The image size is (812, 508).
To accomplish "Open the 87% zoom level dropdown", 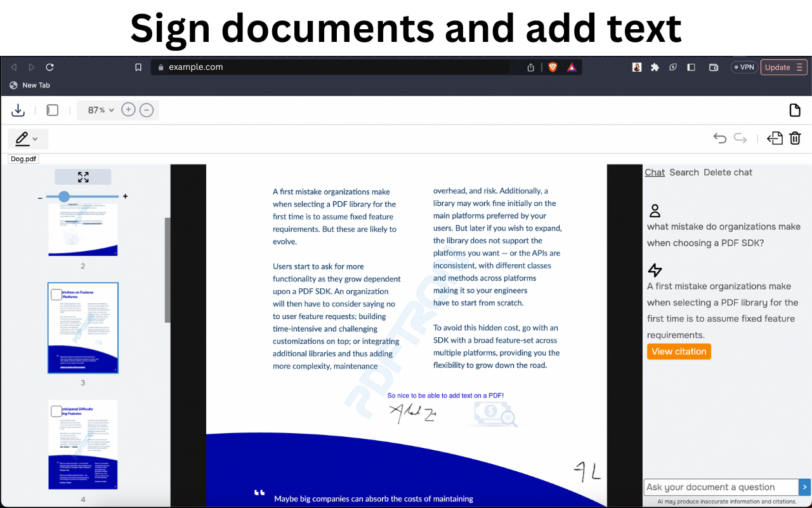I will (x=101, y=110).
